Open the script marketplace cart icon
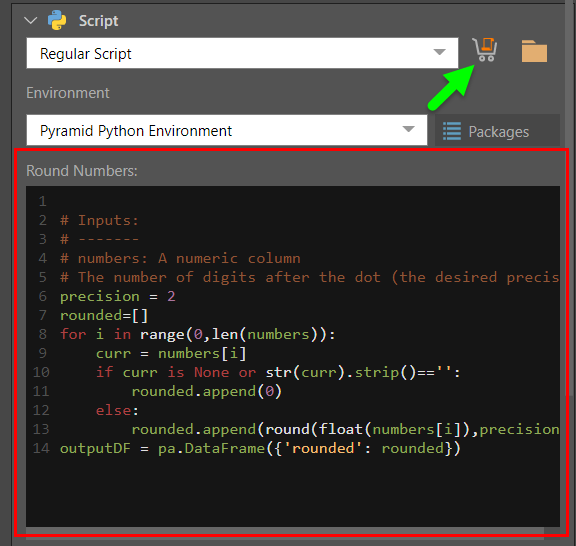Screen dimensions: 576x546 click(485, 50)
